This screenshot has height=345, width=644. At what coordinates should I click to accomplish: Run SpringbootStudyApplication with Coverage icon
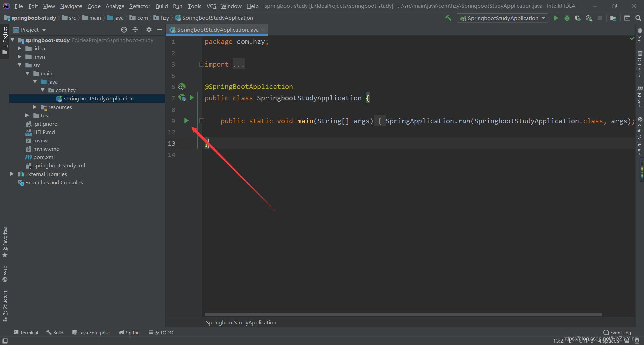(578, 18)
